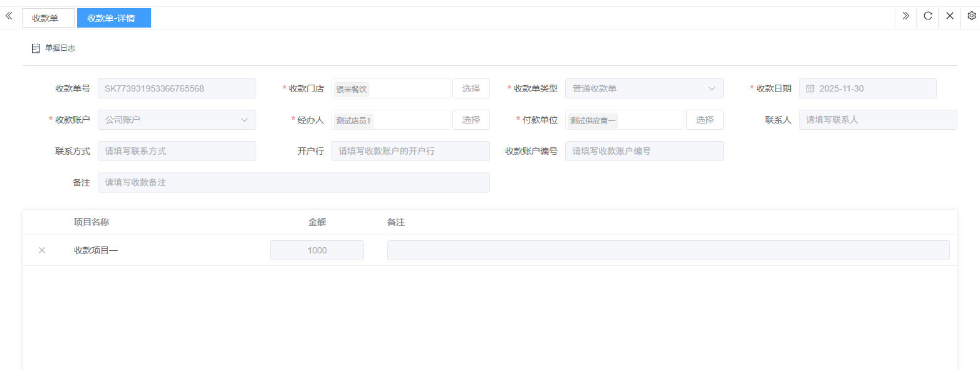Click the 金额 field showing 1000
This screenshot has height=370, width=980.
click(x=316, y=250)
